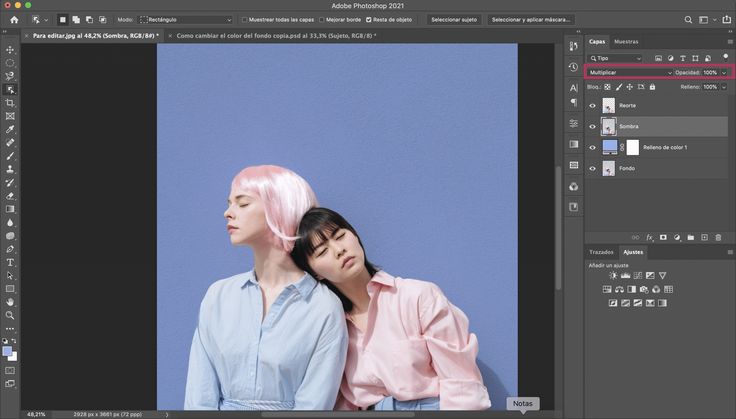Screen dimensions: 736x419
Task: Delete layer using the trash icon
Action: tap(718, 237)
